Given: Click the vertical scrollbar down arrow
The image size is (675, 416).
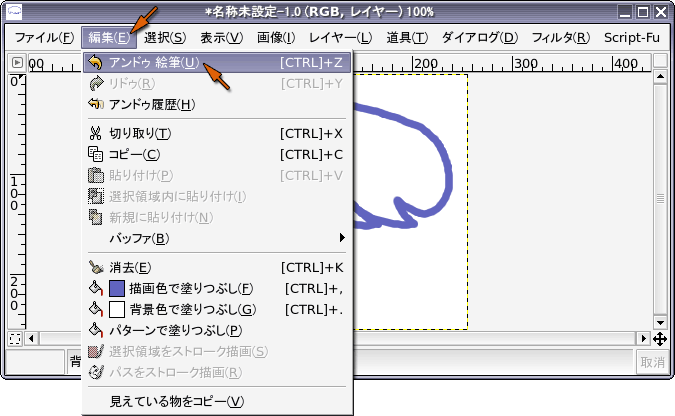Looking at the screenshot, I should (660, 323).
